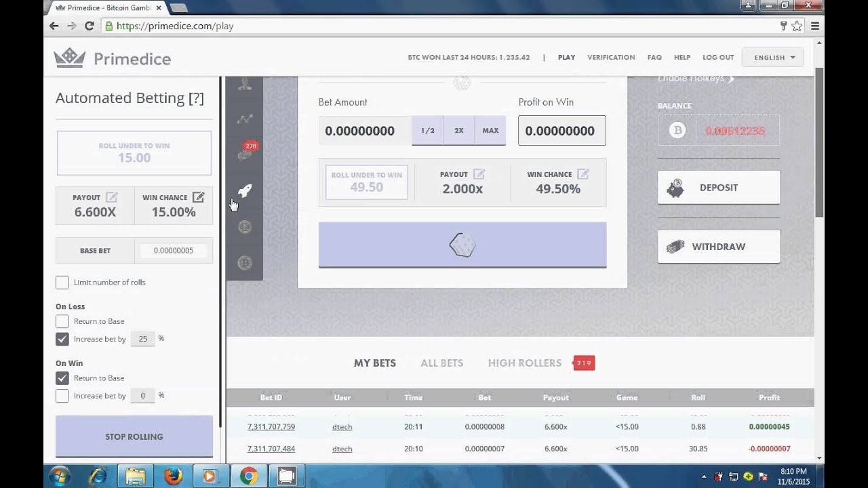
Task: Go to Play in top menu
Action: point(566,58)
